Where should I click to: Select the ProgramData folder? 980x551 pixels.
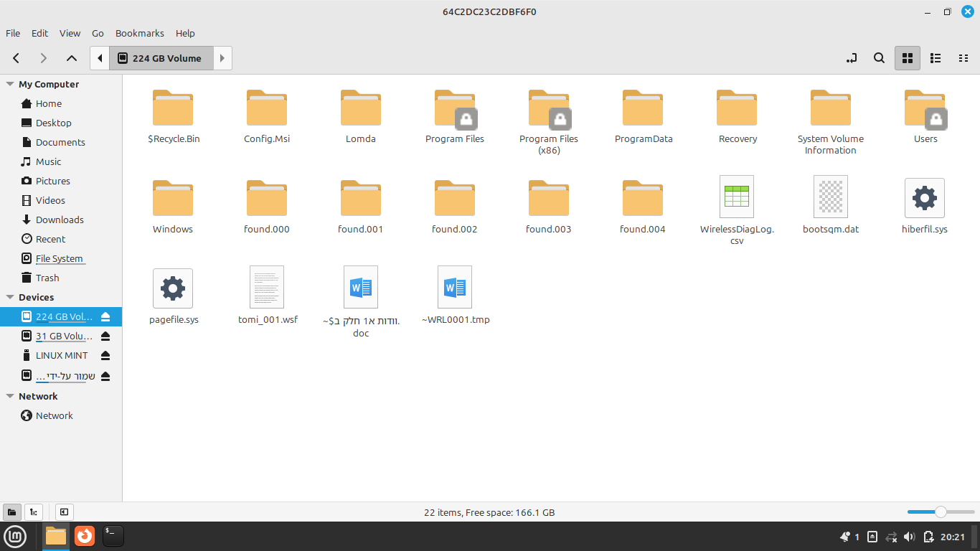[x=644, y=116]
